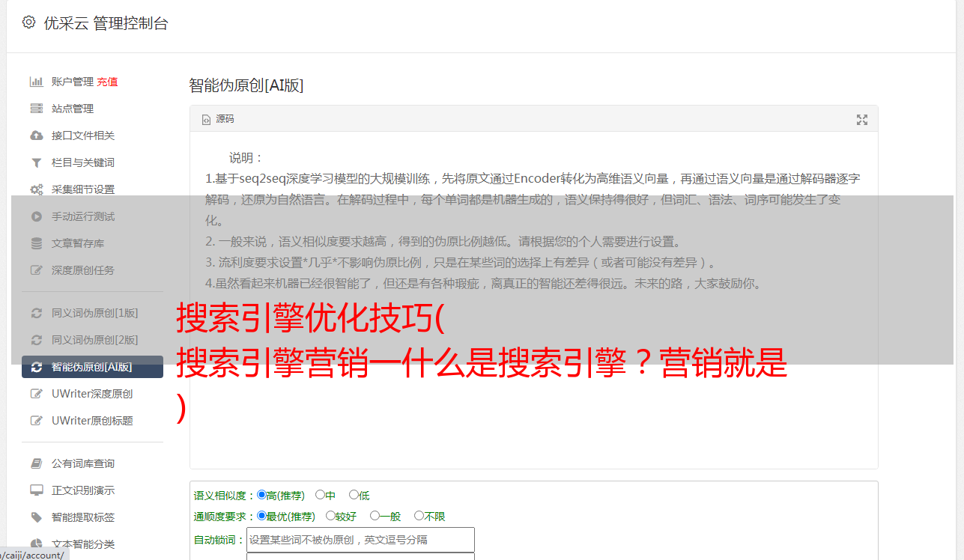The height and width of the screenshot is (560, 964).
Task: Click the 正文识别演示 monitor icon
Action: pyautogui.click(x=36, y=490)
